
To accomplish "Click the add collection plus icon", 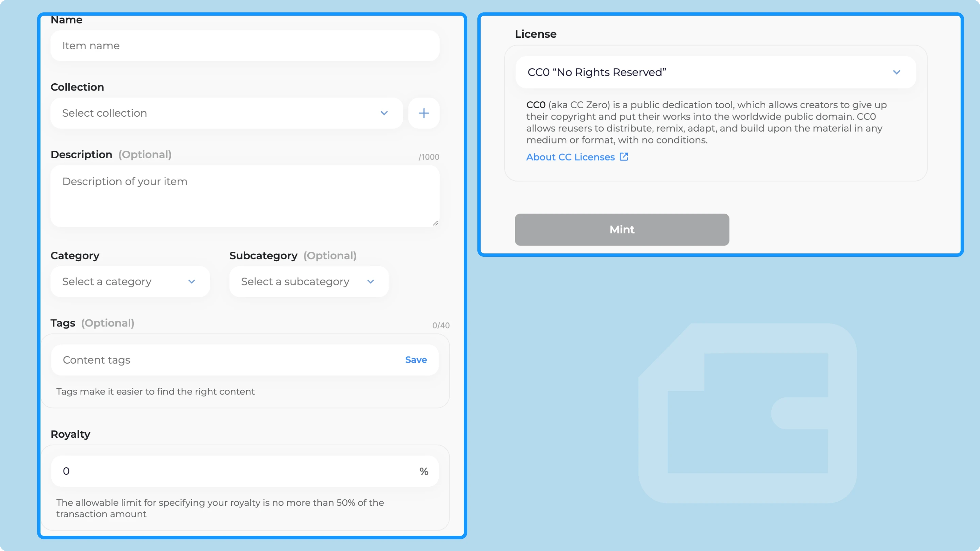I will point(424,113).
